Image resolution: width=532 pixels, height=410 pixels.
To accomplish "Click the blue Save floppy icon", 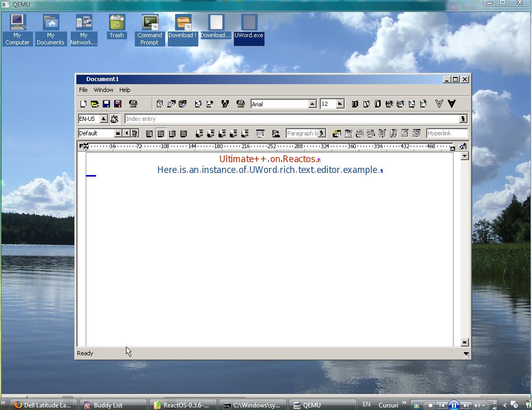I will coord(106,104).
